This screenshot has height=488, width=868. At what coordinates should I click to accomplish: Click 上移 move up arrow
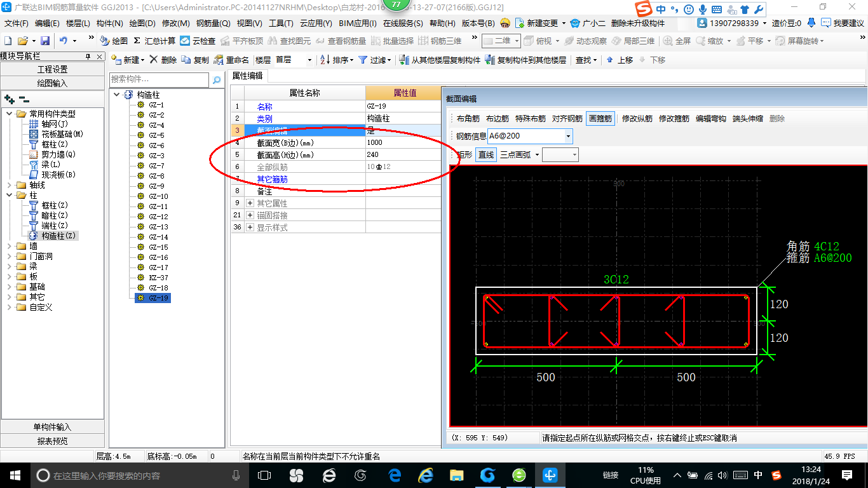point(620,60)
